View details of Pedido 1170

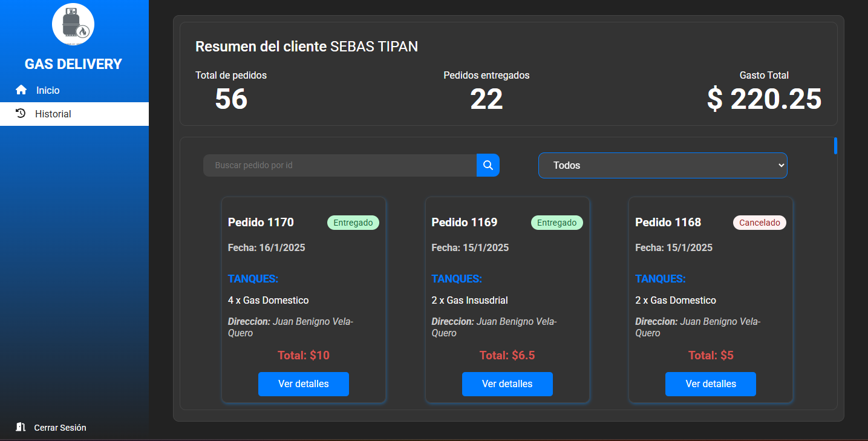click(303, 384)
